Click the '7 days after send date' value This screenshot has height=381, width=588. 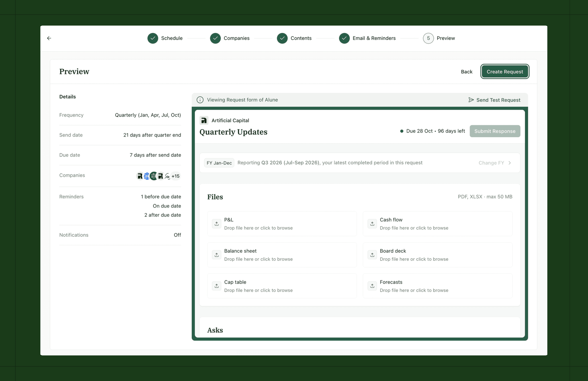coord(155,155)
